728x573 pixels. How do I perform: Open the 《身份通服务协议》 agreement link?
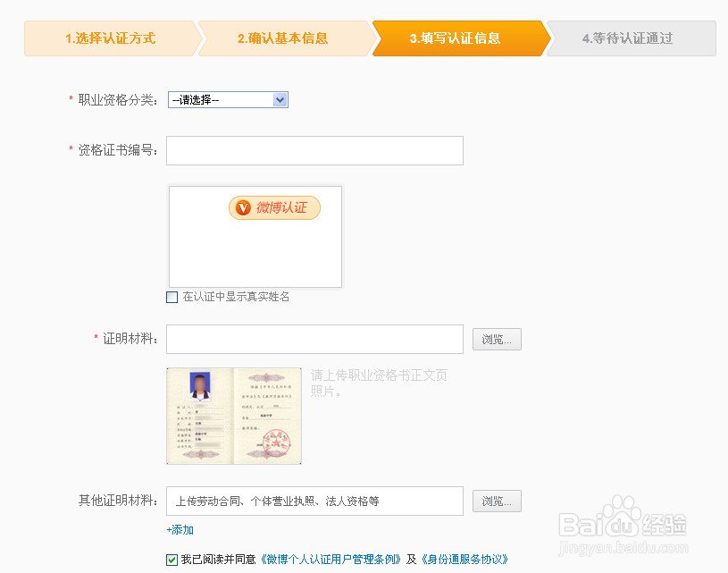pyautogui.click(x=468, y=559)
